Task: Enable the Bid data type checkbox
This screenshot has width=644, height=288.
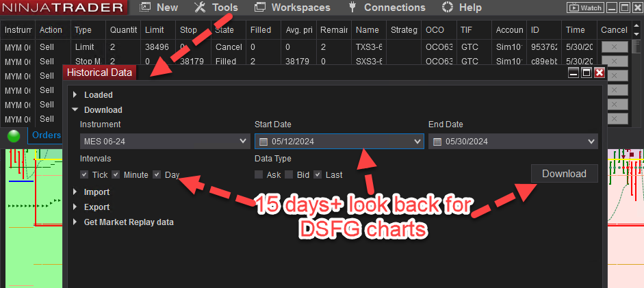Action: (x=289, y=174)
